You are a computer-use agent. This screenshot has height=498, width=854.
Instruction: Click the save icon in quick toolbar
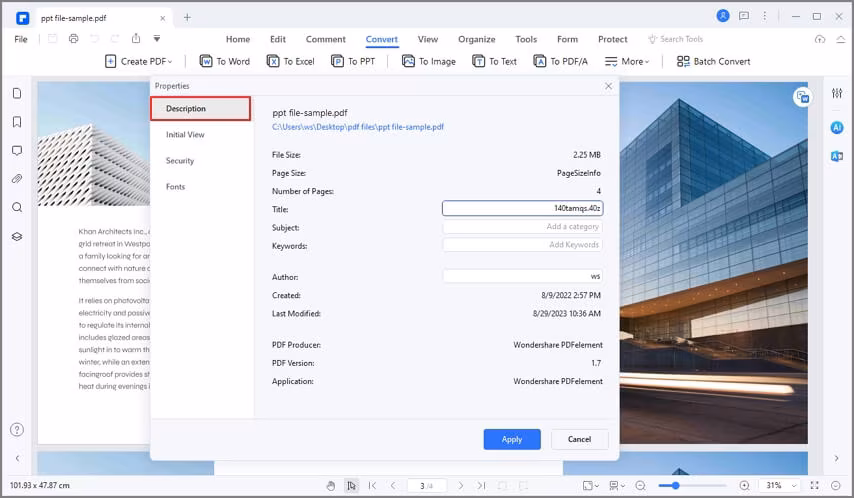(52, 39)
